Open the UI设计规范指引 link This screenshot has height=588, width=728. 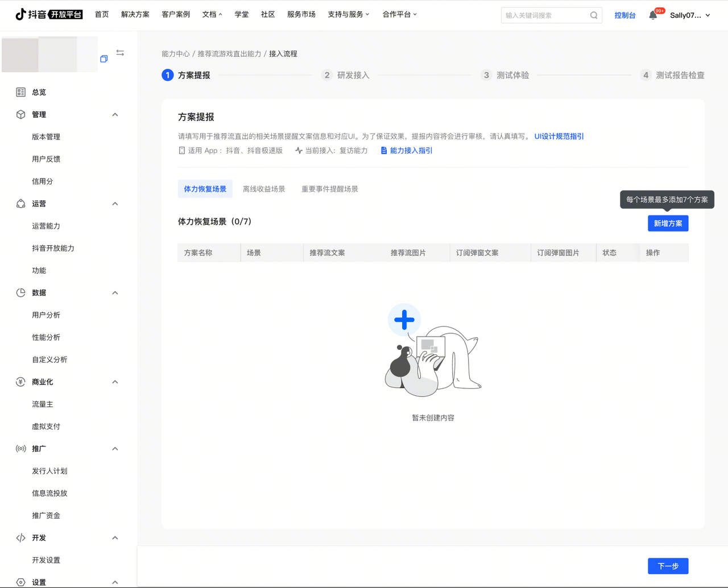pos(559,136)
